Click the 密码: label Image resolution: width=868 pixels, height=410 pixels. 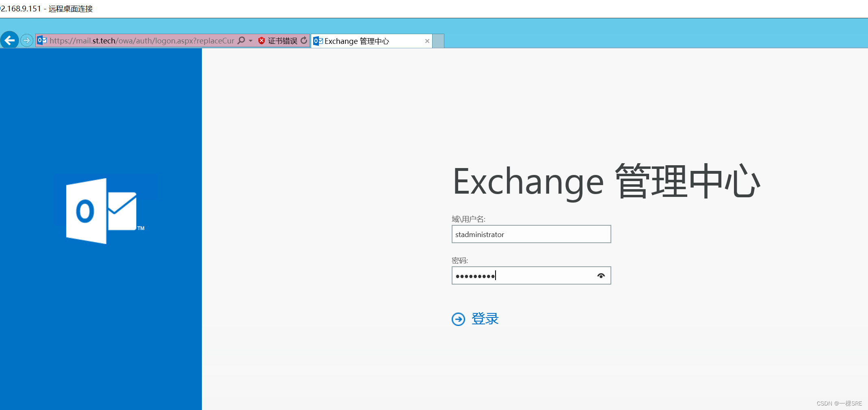point(460,260)
